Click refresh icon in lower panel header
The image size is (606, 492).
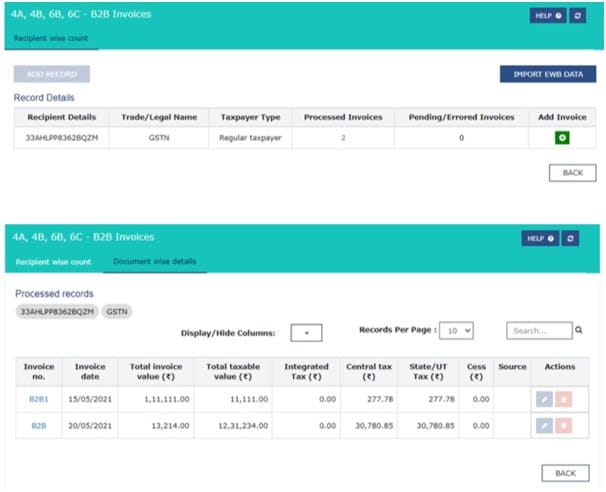[570, 239]
